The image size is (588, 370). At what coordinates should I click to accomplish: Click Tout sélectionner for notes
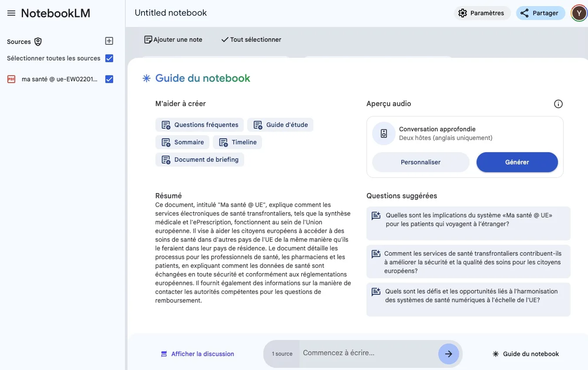click(251, 40)
